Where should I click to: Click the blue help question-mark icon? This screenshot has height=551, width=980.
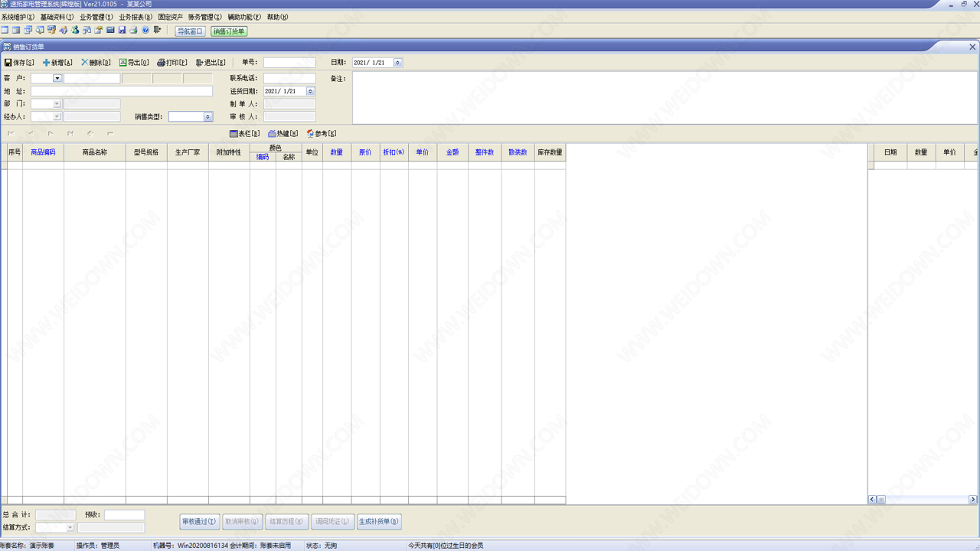click(x=145, y=30)
